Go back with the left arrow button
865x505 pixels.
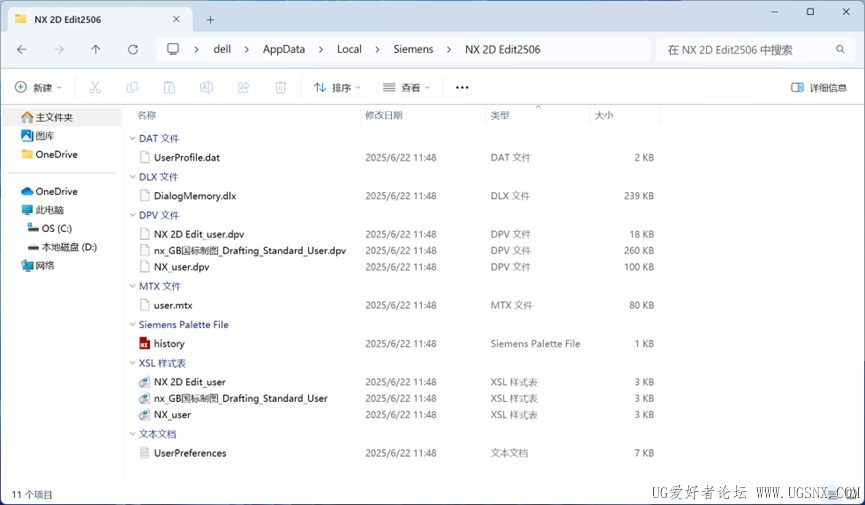coord(22,50)
